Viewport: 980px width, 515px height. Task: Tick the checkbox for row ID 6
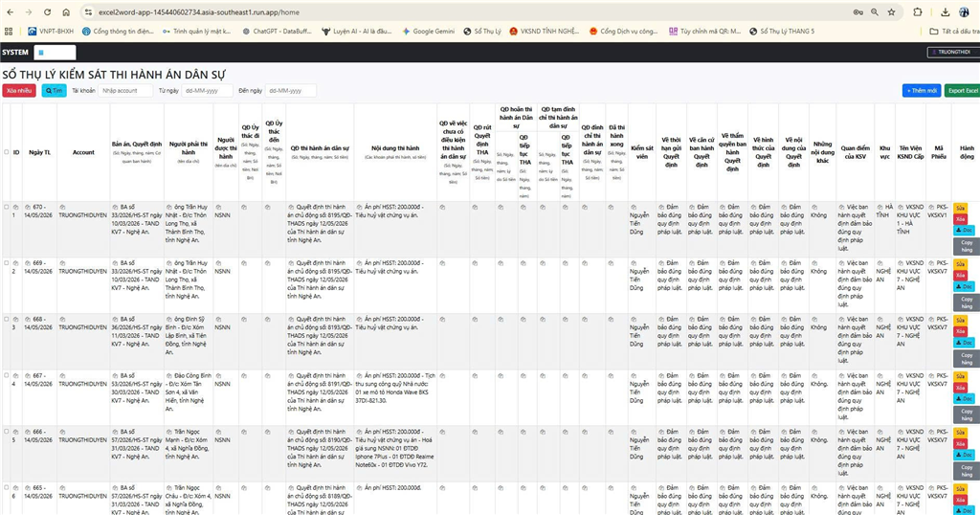7,487
